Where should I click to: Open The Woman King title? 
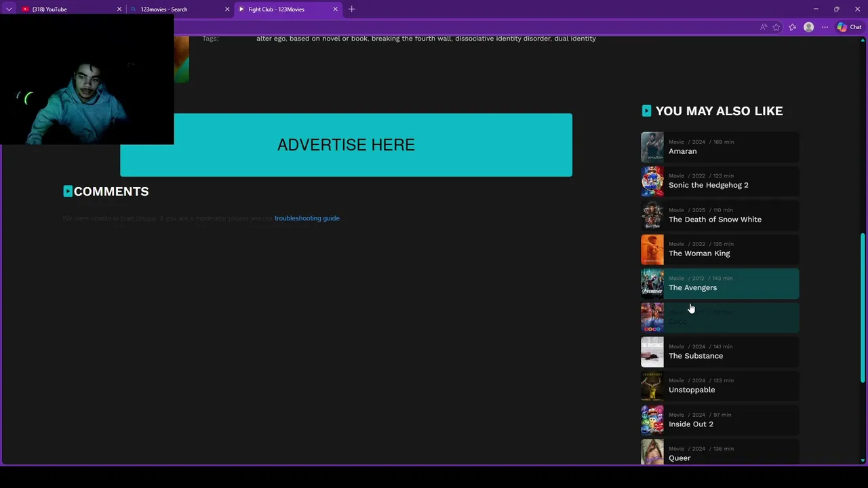point(699,253)
